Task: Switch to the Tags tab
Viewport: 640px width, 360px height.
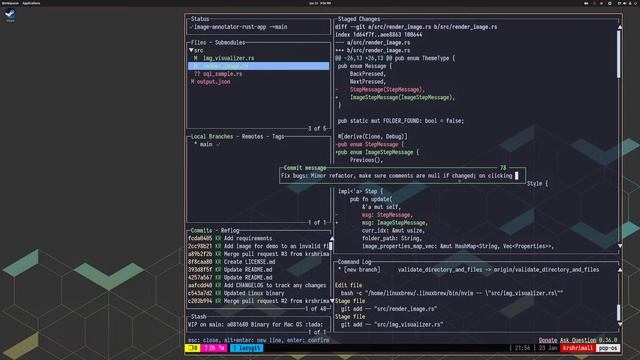Action: (278, 136)
